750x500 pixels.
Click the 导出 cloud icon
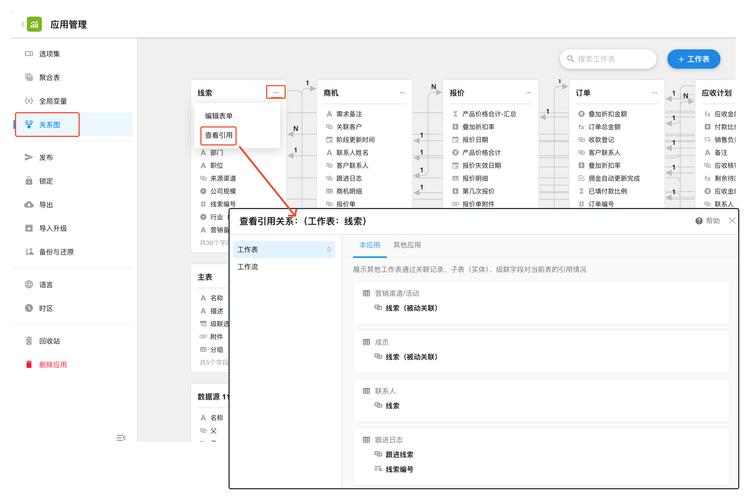coord(29,204)
